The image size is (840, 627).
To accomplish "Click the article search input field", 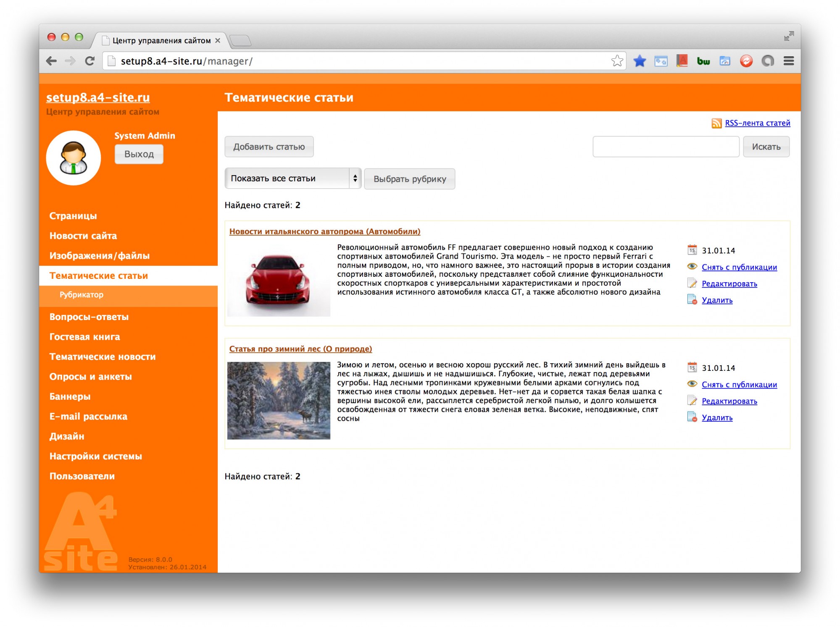I will [x=665, y=147].
